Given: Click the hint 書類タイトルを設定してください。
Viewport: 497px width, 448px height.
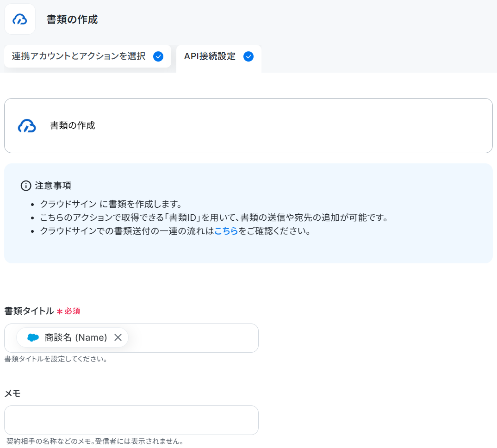Looking at the screenshot, I should point(56,359).
